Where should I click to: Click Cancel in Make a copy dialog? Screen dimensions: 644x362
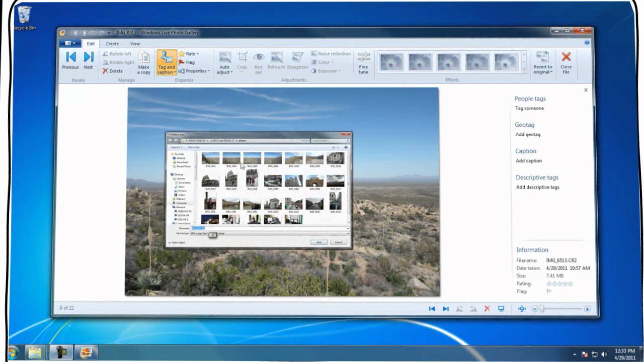coord(339,242)
